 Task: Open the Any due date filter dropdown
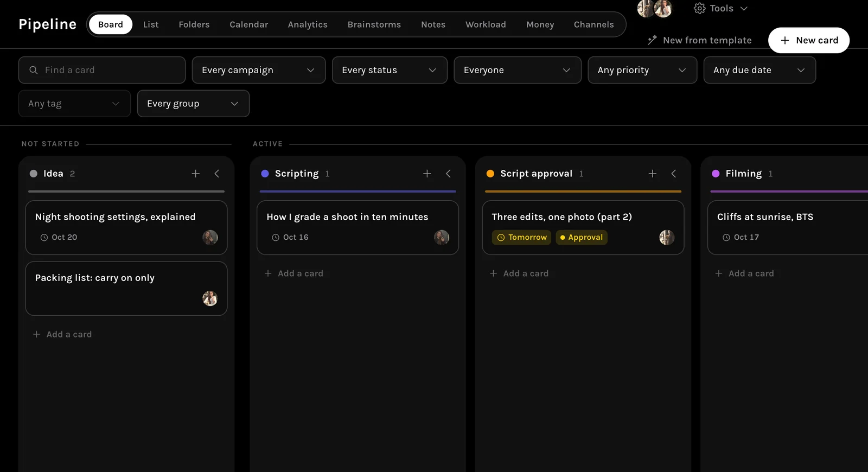[x=759, y=70]
